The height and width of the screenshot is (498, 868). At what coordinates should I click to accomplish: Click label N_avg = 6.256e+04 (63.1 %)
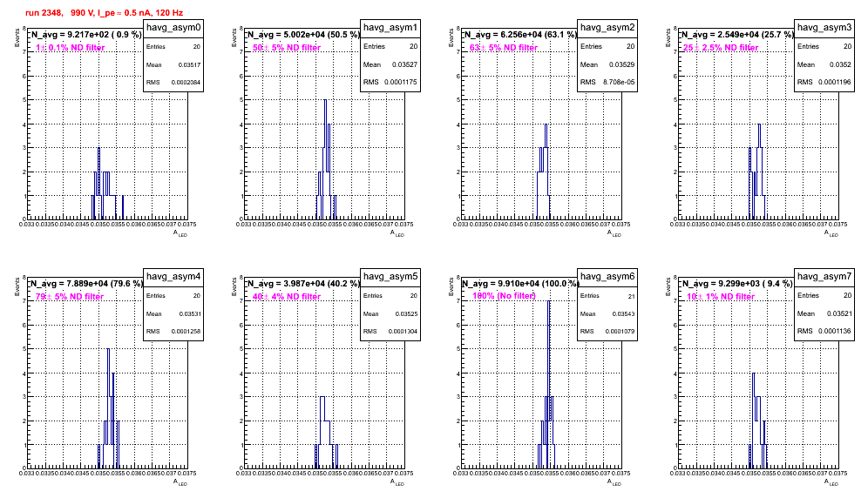click(x=520, y=34)
